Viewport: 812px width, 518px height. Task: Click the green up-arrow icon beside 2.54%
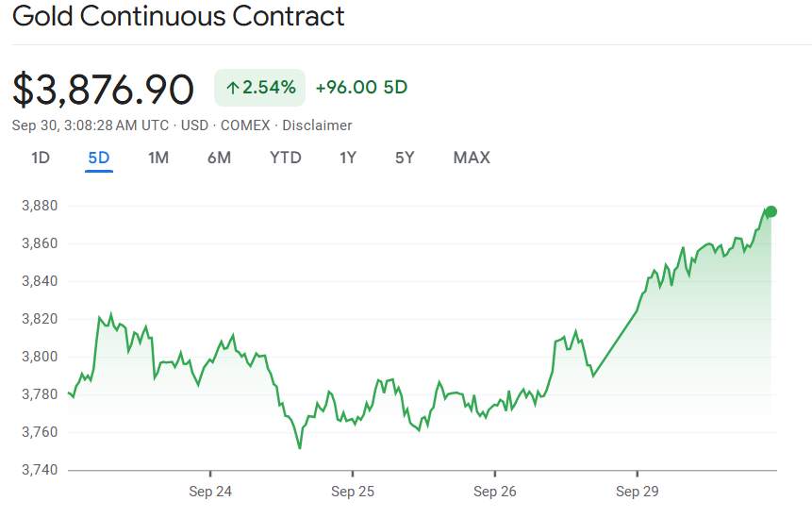coord(232,89)
